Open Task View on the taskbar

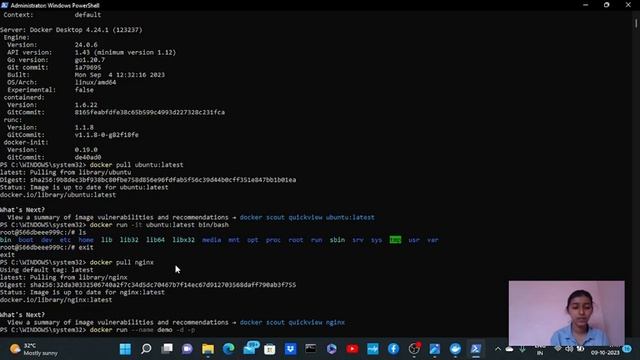coord(167,349)
